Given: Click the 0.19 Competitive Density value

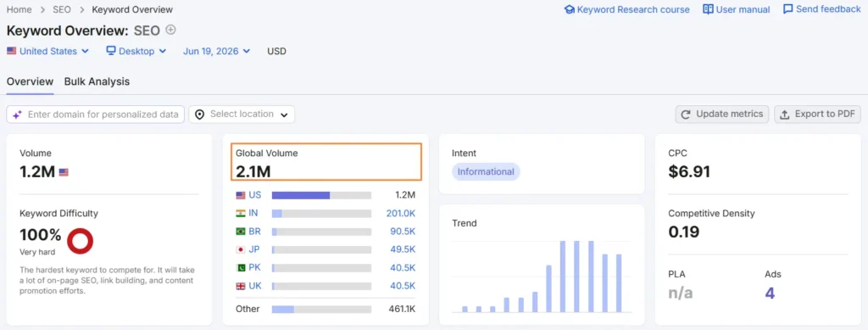Looking at the screenshot, I should pos(684,232).
